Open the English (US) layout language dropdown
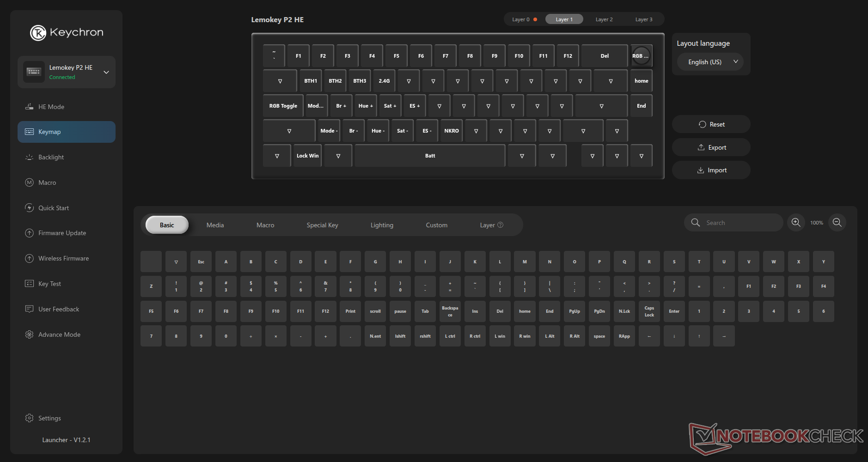Image resolution: width=868 pixels, height=462 pixels. 710,62
